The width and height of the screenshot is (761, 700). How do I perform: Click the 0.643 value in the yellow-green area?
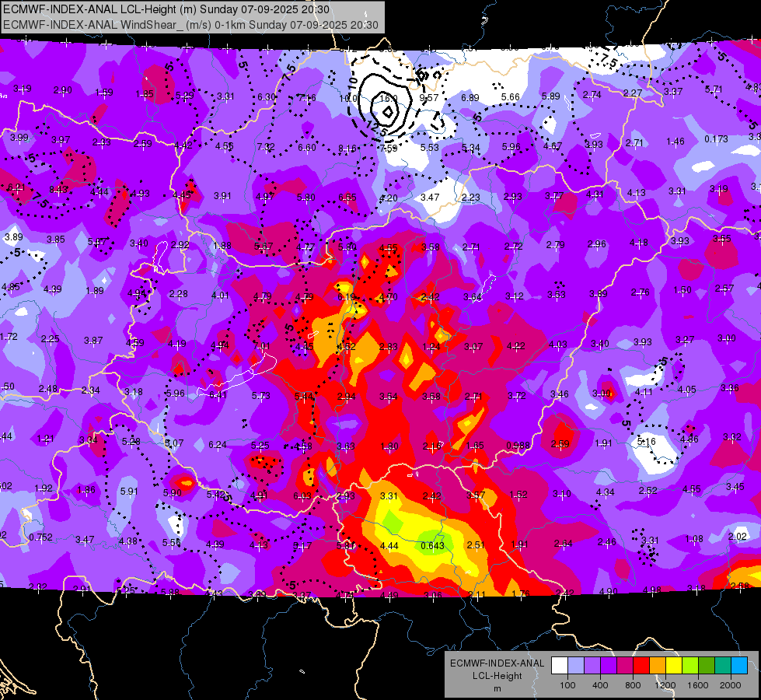click(432, 545)
